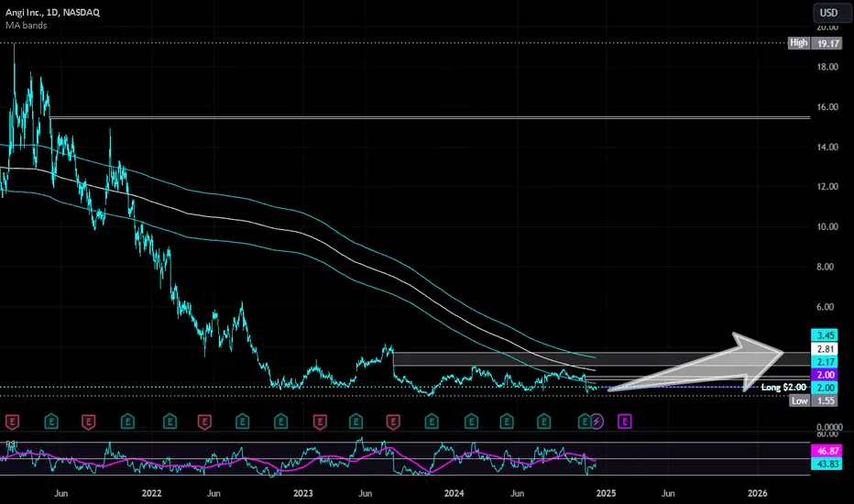Open the leftmost red earnings E marker
The width and height of the screenshot is (854, 504).
pyautogui.click(x=12, y=422)
